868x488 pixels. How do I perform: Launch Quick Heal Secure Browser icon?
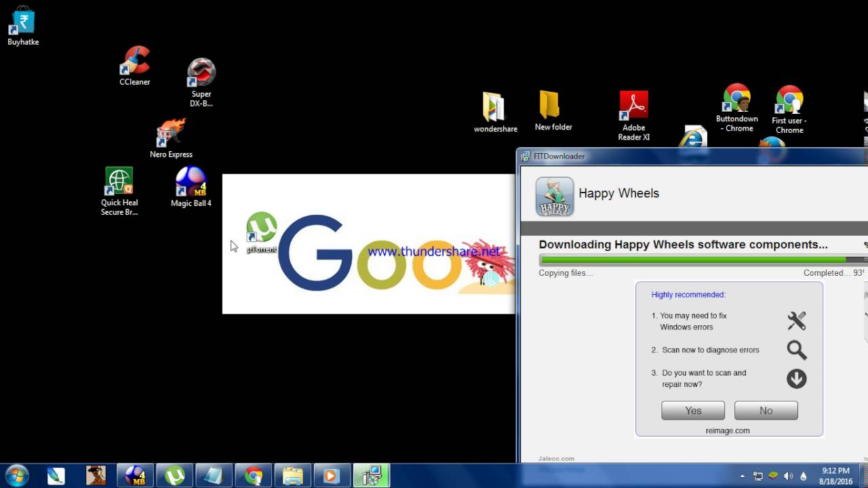tap(119, 191)
